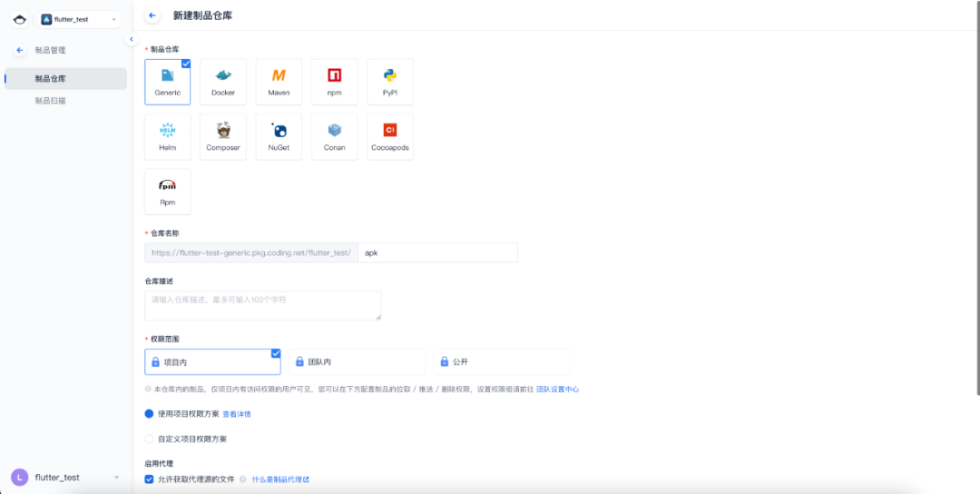Open the 团队设置中心 link
Image resolution: width=980 pixels, height=494 pixels.
[x=557, y=389]
